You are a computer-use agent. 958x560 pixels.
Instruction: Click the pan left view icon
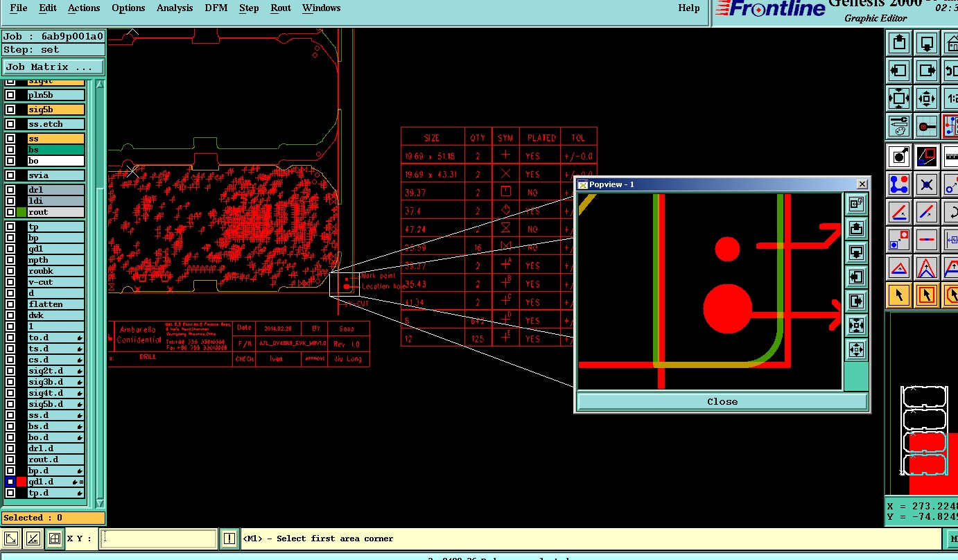click(x=899, y=70)
